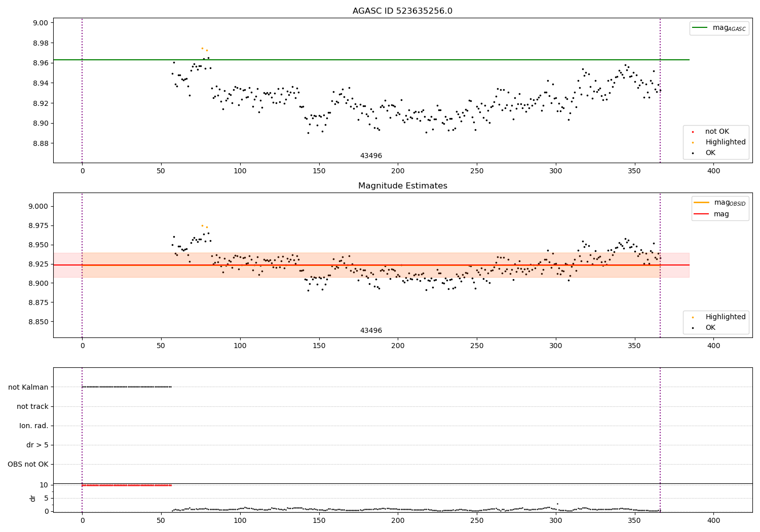Click the first orange highlighted data point in top plot

[202, 48]
